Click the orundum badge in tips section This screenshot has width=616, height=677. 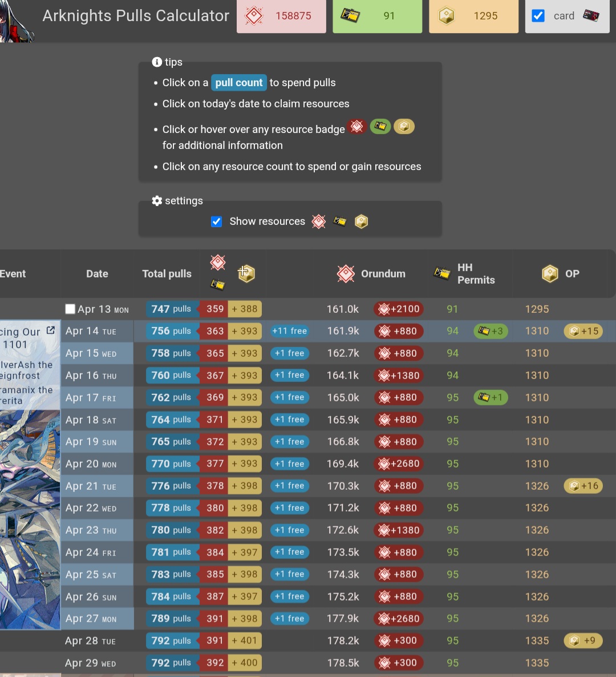pyautogui.click(x=356, y=127)
